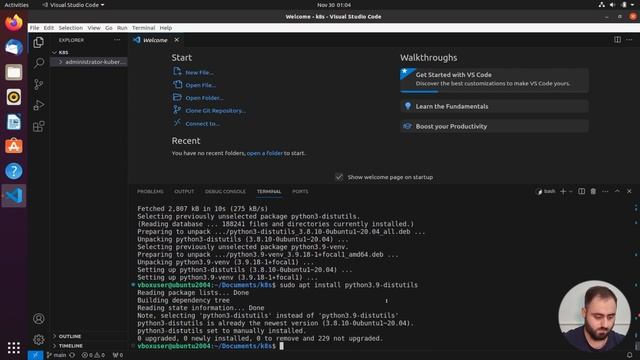Open Files manager from the dock
This screenshot has height=360, width=640.
point(13,72)
